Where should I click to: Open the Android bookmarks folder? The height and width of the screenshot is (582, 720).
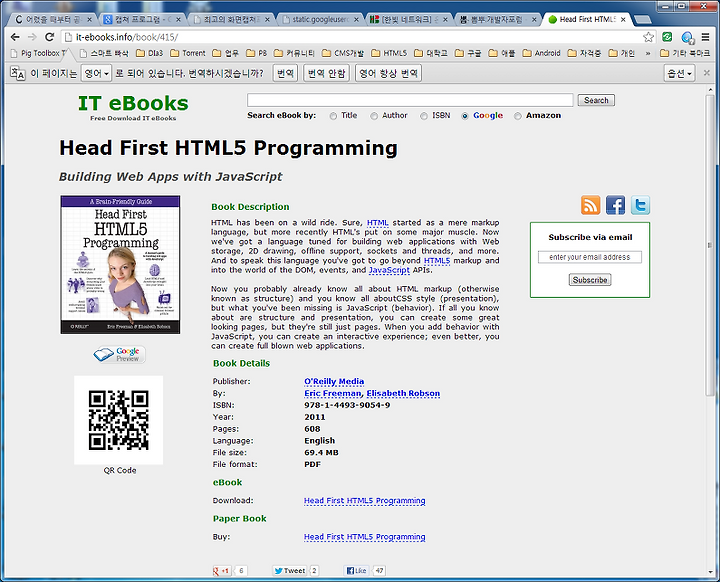pyautogui.click(x=541, y=53)
